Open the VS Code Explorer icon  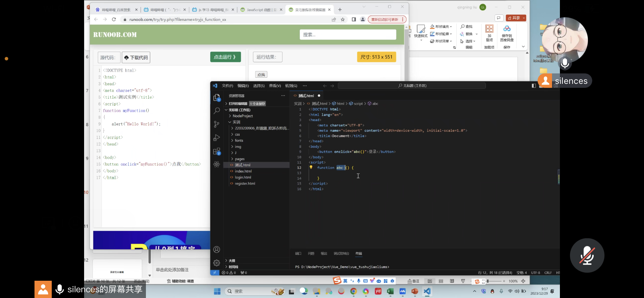click(217, 98)
